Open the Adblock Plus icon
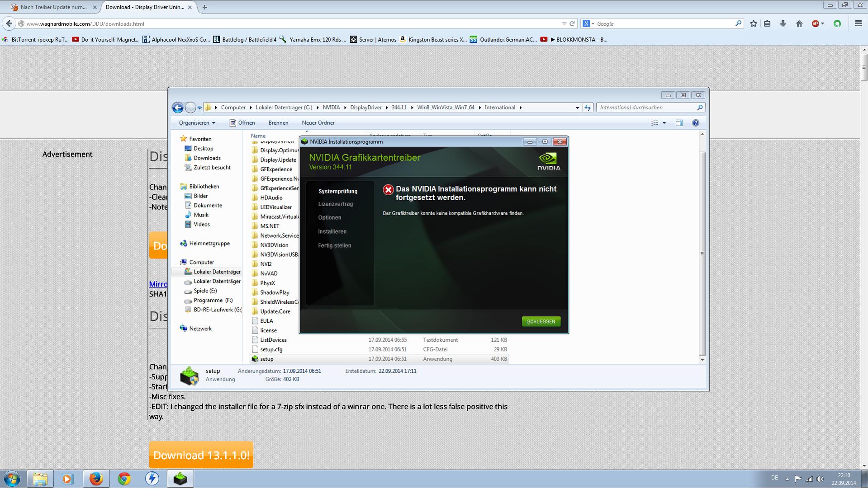The height and width of the screenshot is (489, 868). [816, 24]
